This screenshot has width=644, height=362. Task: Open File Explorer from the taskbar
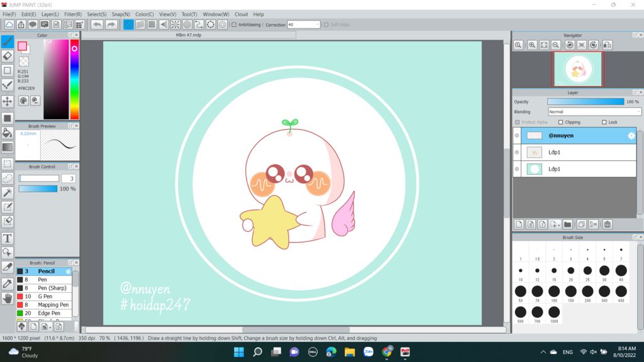350,352
